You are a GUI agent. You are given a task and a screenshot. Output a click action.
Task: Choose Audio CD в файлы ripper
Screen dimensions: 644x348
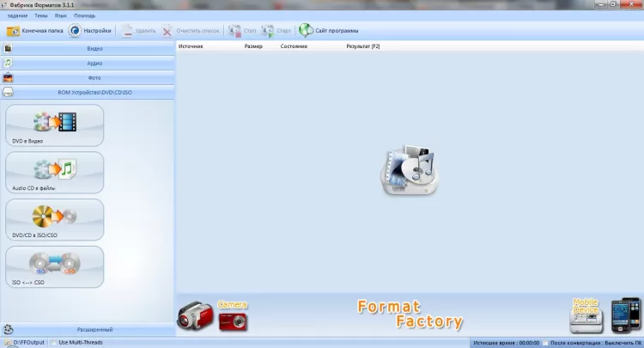(55, 173)
